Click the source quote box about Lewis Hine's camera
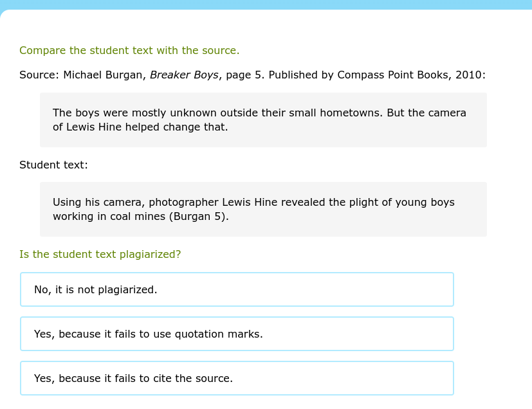This screenshot has width=532, height=409. (x=262, y=120)
